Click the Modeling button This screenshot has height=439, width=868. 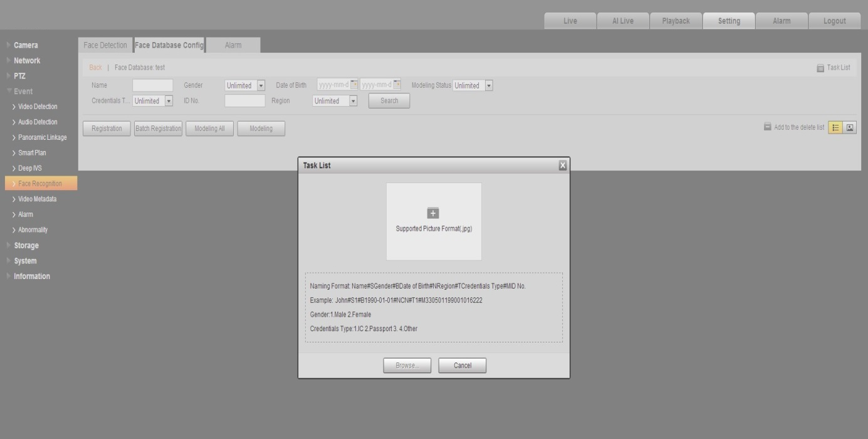coord(261,129)
